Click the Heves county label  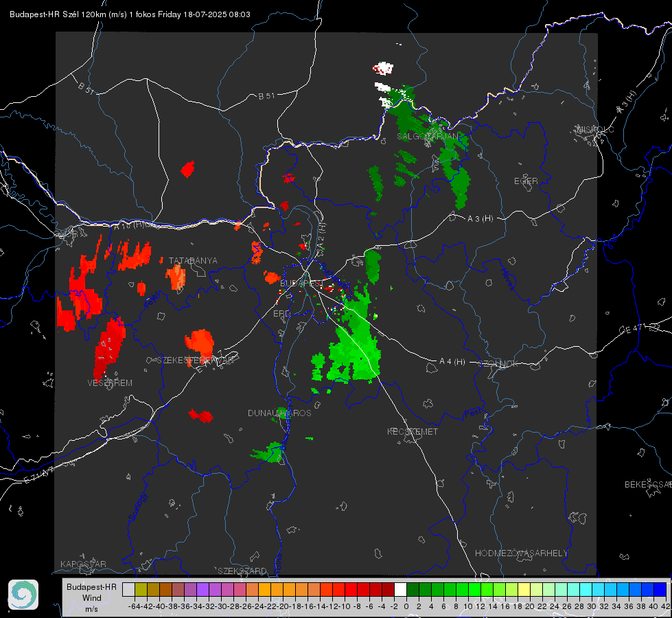coord(508,279)
